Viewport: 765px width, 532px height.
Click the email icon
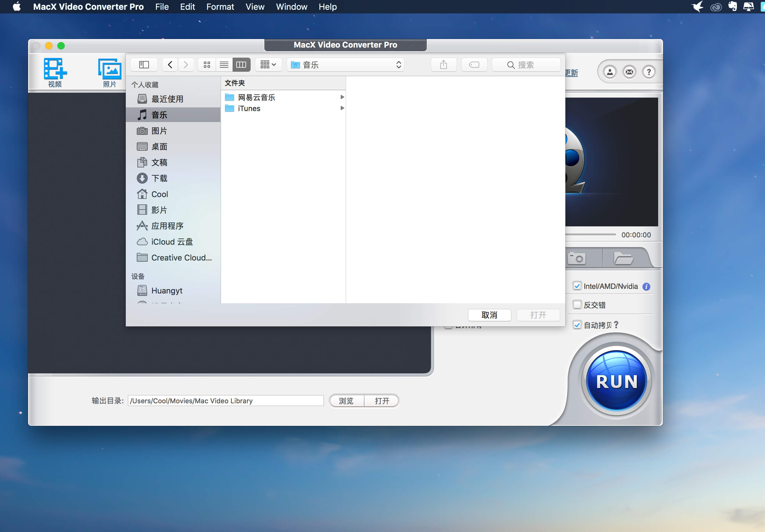(629, 72)
